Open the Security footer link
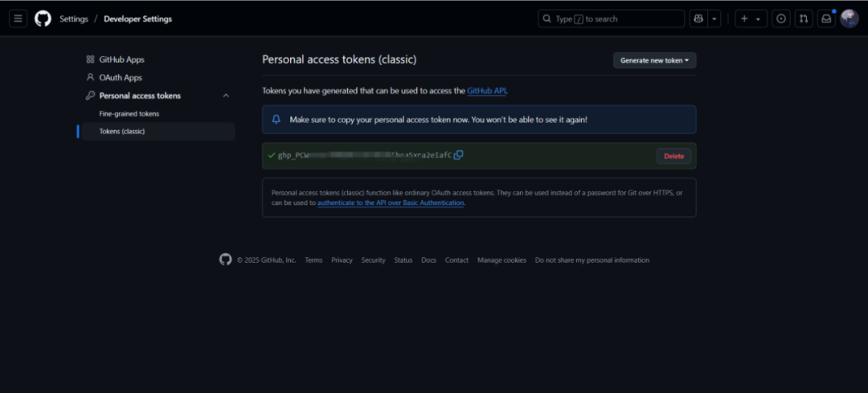The width and height of the screenshot is (868, 393). pyautogui.click(x=373, y=260)
